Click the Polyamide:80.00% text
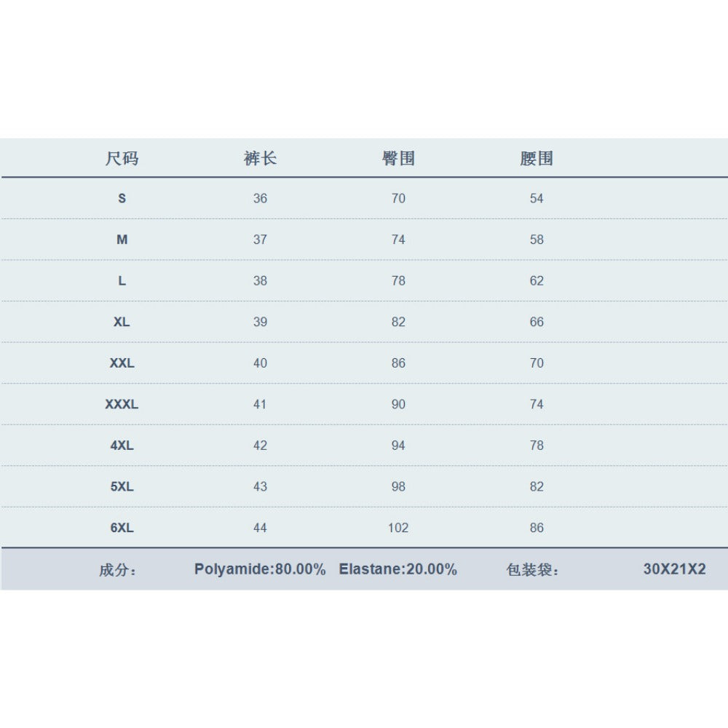 point(260,569)
